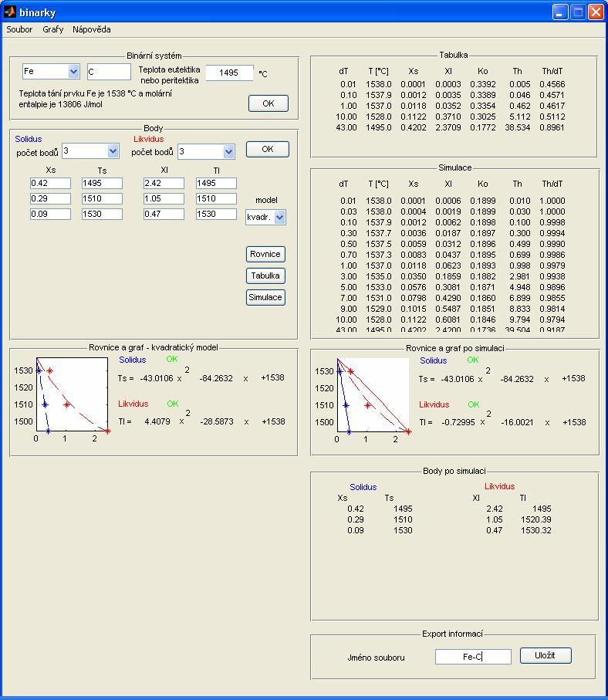Open the Soubor menu
This screenshot has width=608, height=700.
click(19, 29)
